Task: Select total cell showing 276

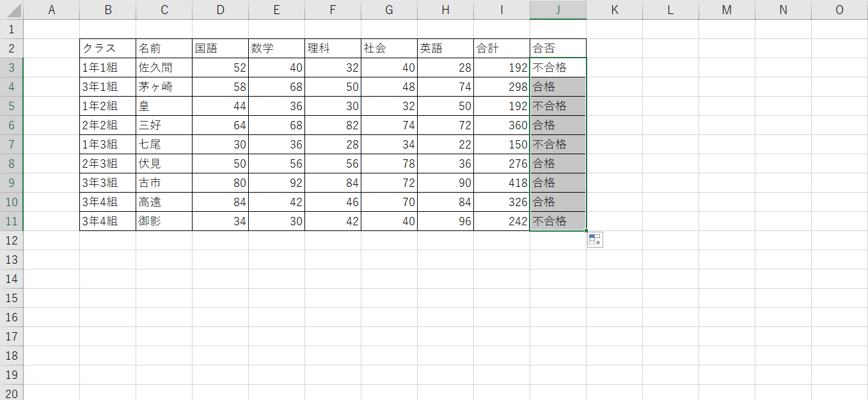Action: (x=501, y=163)
